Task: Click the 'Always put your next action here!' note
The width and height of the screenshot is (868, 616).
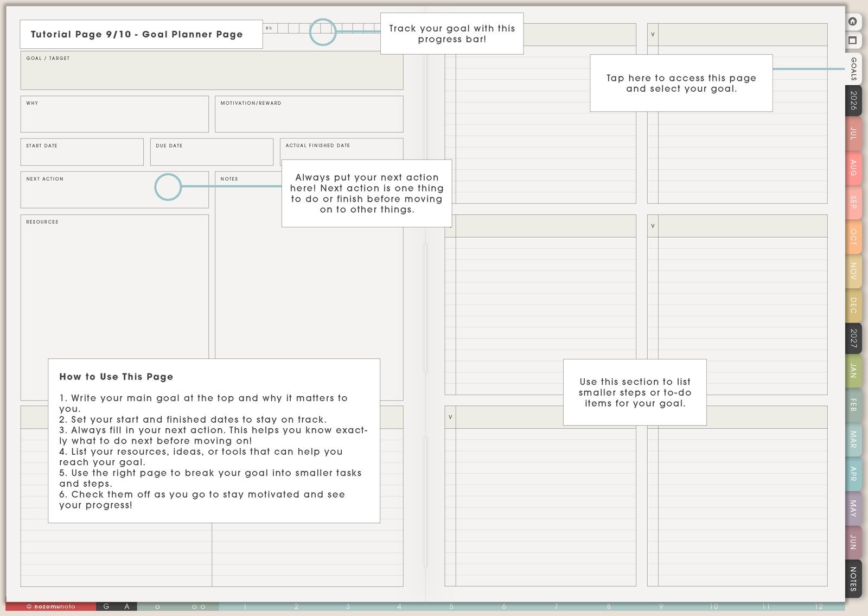Action: point(367,193)
